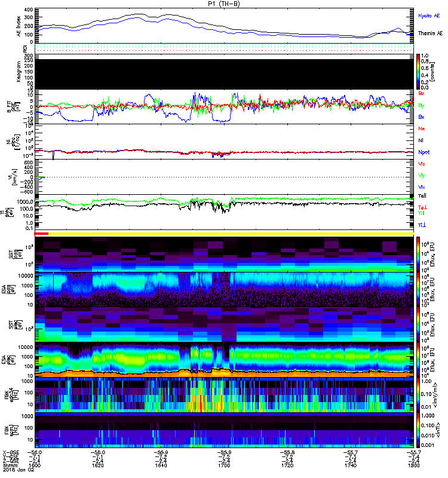The width and height of the screenshot is (448, 478).
Task: Click the FBK mV/m color bar
Action: [418, 395]
